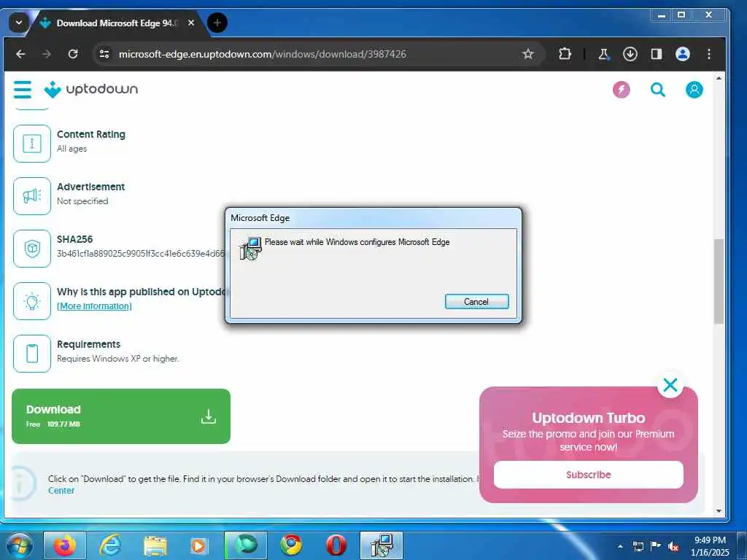This screenshot has height=560, width=747.
Task: Open Action Center flag icon
Action: 656,546
